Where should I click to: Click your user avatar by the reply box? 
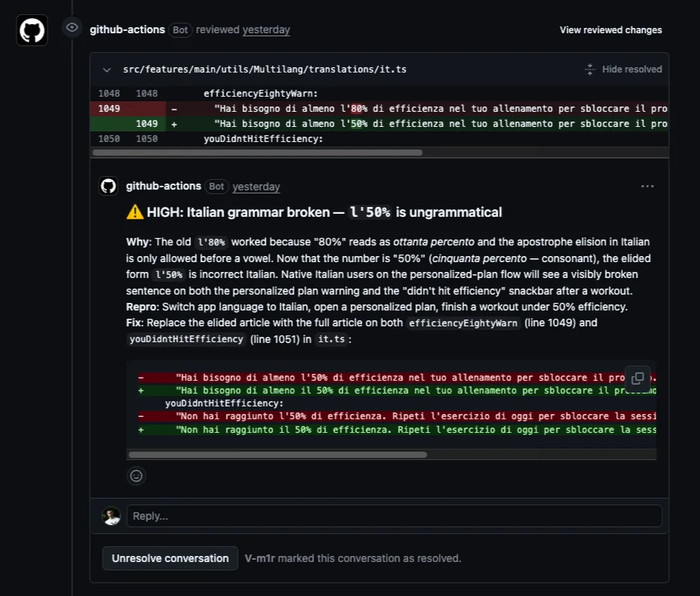[x=111, y=516]
